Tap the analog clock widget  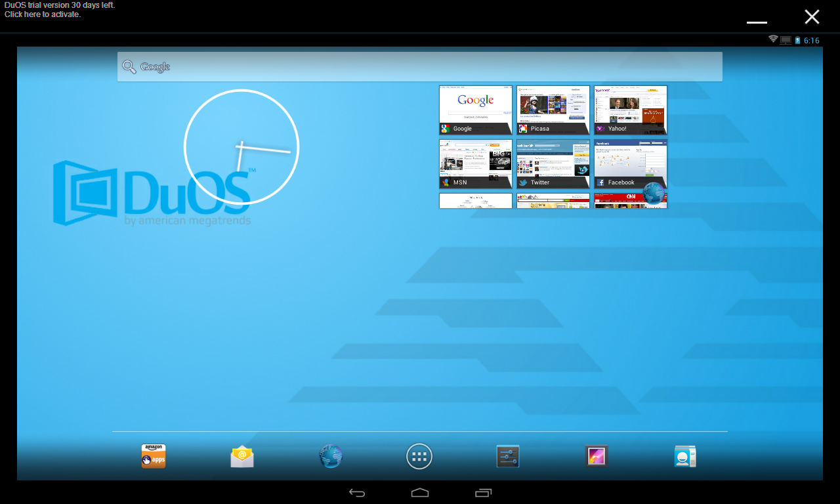tap(241, 147)
